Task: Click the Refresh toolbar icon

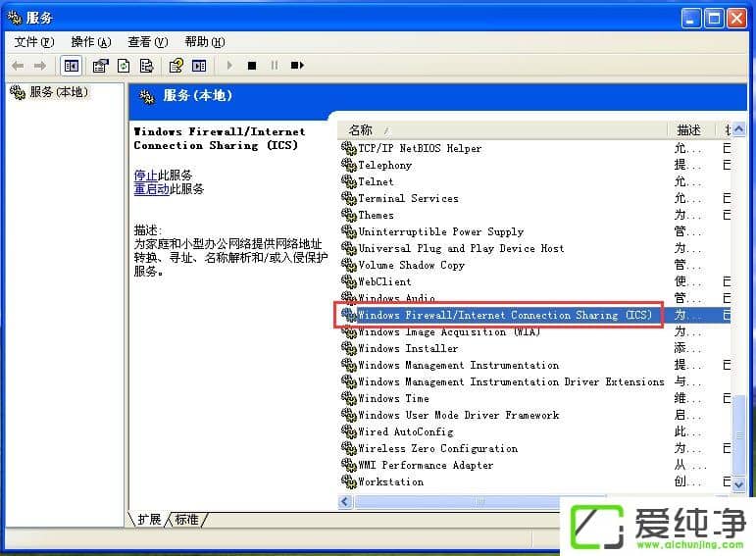Action: (124, 66)
